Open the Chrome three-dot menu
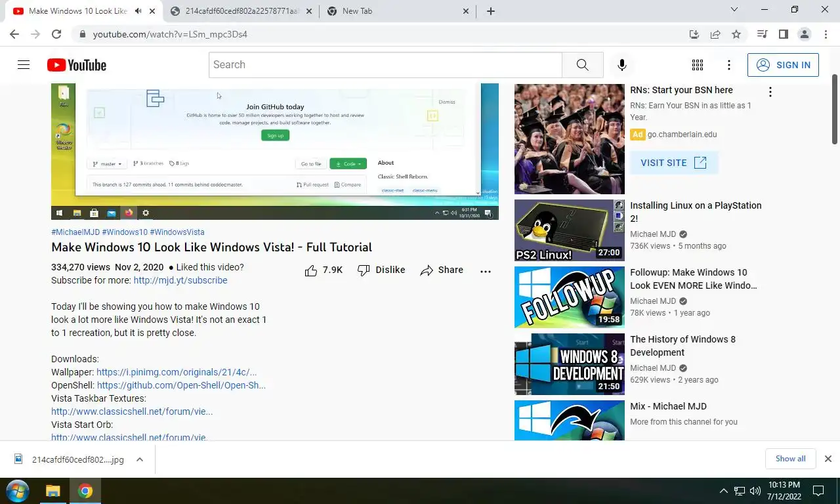The height and width of the screenshot is (504, 840). tap(825, 34)
